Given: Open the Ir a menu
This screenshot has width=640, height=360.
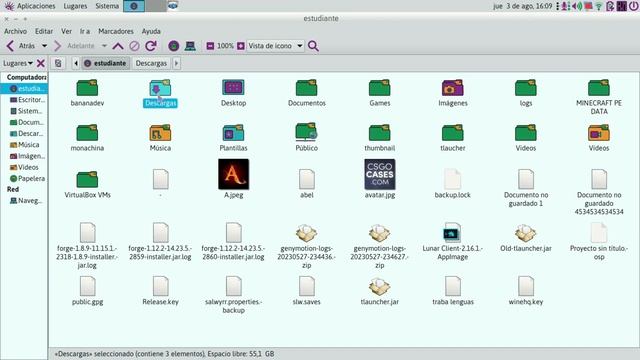Looking at the screenshot, I should pyautogui.click(x=85, y=31).
